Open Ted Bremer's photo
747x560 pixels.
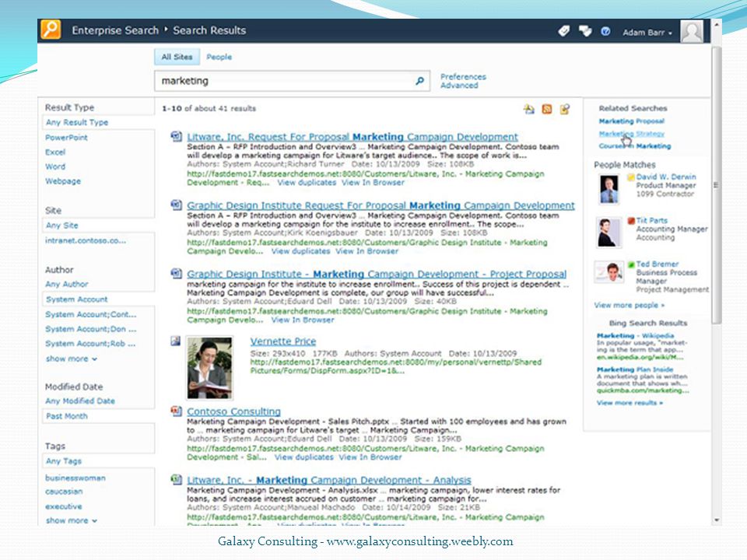(608, 272)
